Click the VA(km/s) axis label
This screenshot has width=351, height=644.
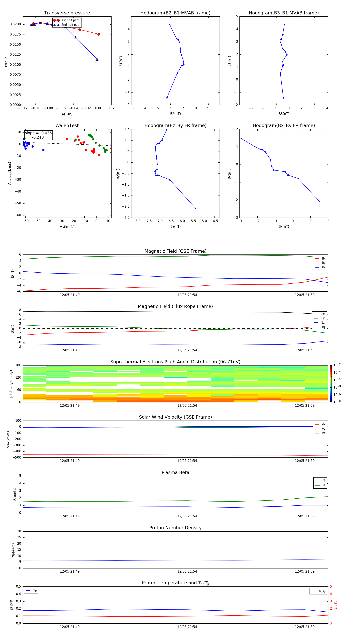tap(67, 227)
